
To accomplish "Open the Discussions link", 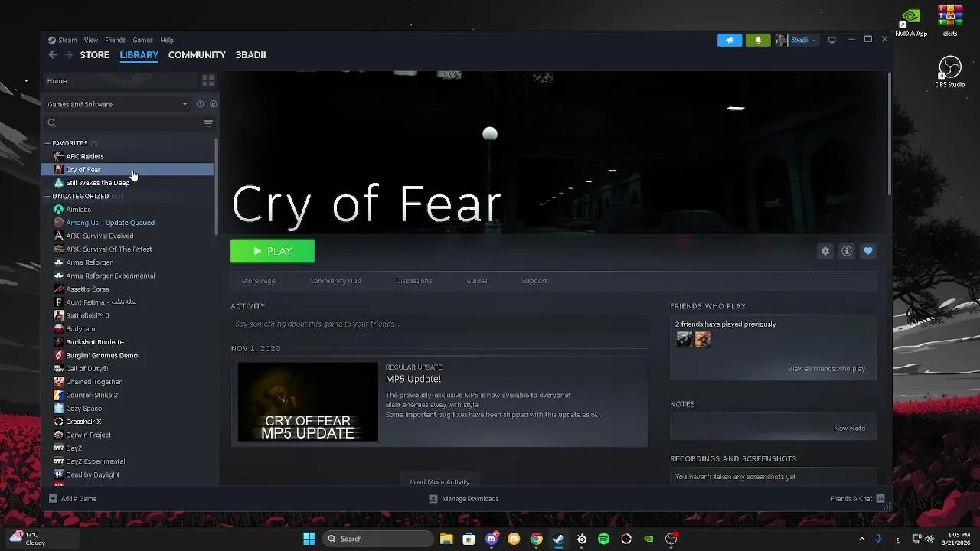I will 414,281.
